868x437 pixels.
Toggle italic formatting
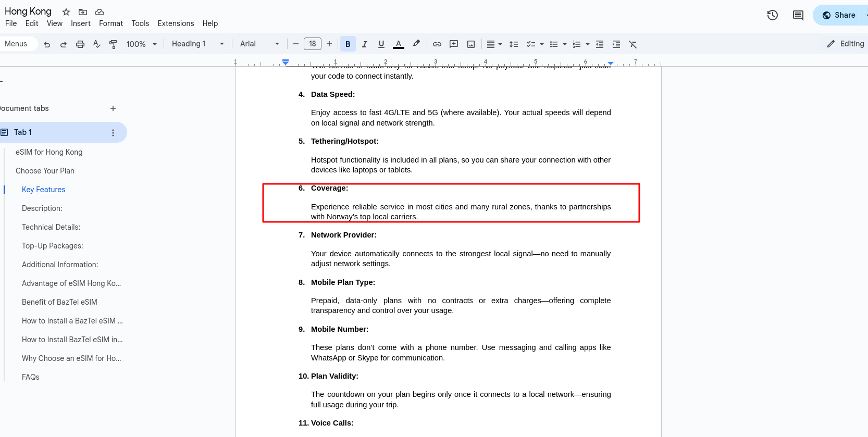point(365,44)
